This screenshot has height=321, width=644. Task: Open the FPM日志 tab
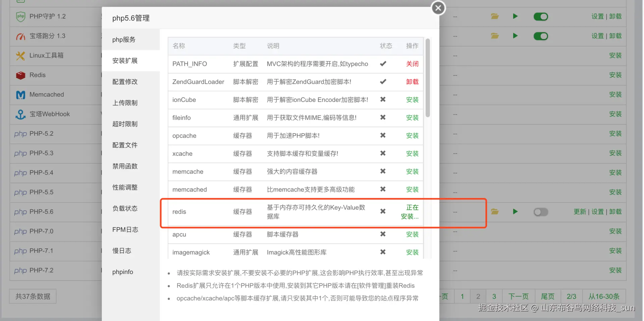coord(131,230)
